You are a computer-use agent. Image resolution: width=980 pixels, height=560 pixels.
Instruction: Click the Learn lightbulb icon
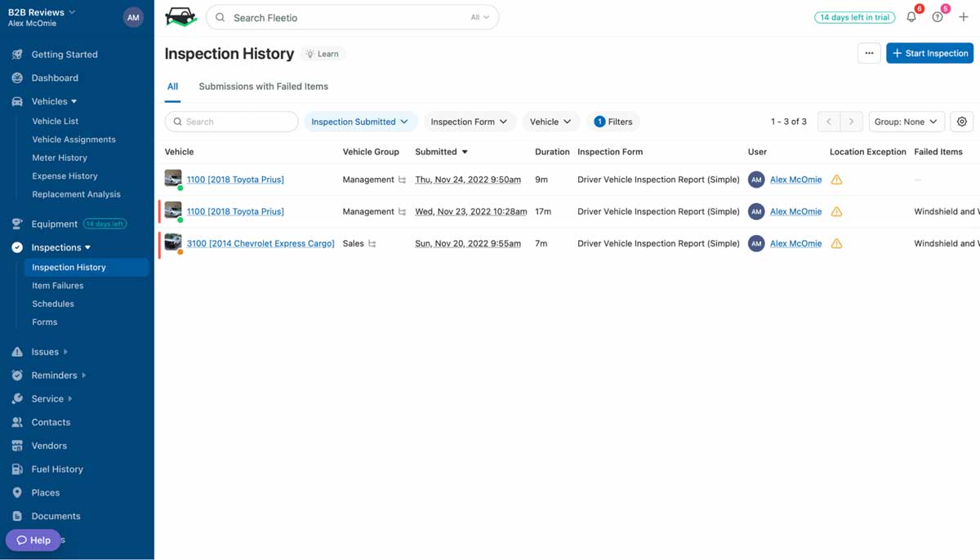323,53
